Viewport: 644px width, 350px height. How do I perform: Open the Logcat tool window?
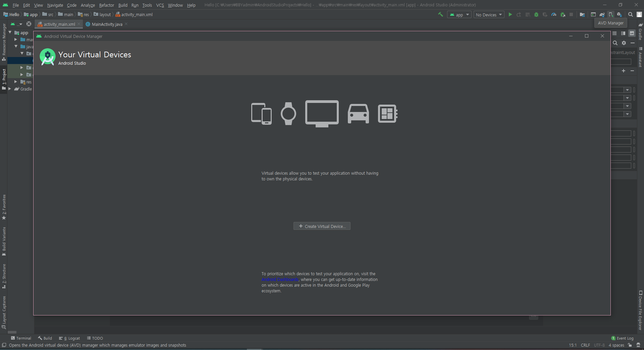(69, 338)
